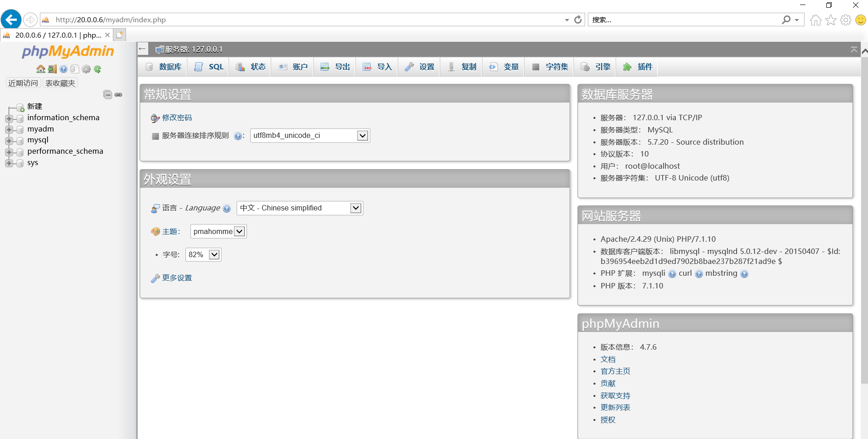Open the 中文 - Chinese simplified language dropdown
The image size is (868, 439).
pos(300,208)
